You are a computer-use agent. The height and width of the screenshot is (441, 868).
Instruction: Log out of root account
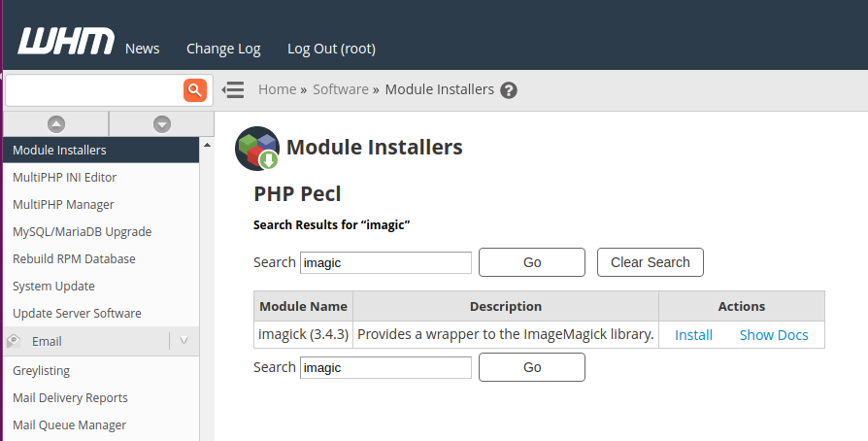(x=331, y=49)
